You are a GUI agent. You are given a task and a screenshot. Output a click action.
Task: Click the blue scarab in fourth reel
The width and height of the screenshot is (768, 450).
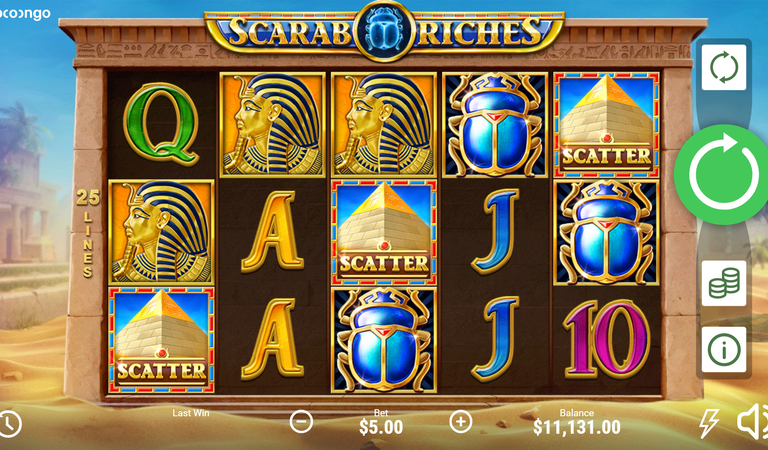pos(495,124)
